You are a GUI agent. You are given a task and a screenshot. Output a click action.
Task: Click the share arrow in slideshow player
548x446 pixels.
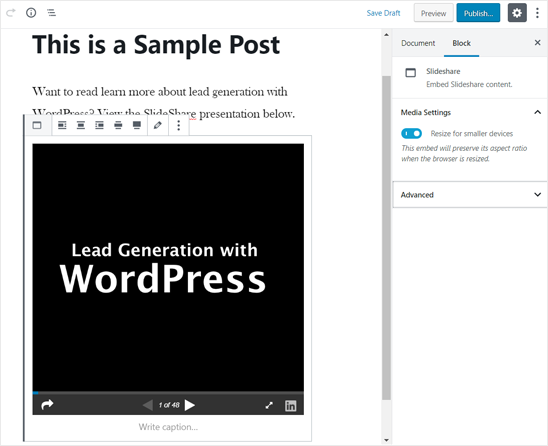click(x=47, y=404)
